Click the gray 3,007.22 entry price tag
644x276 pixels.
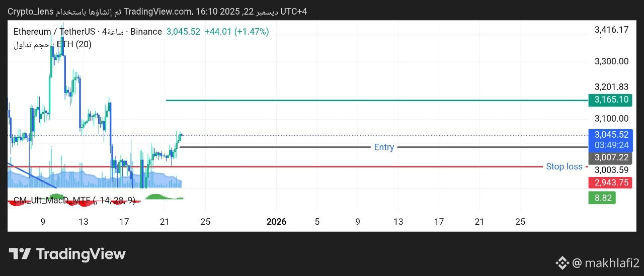[611, 157]
